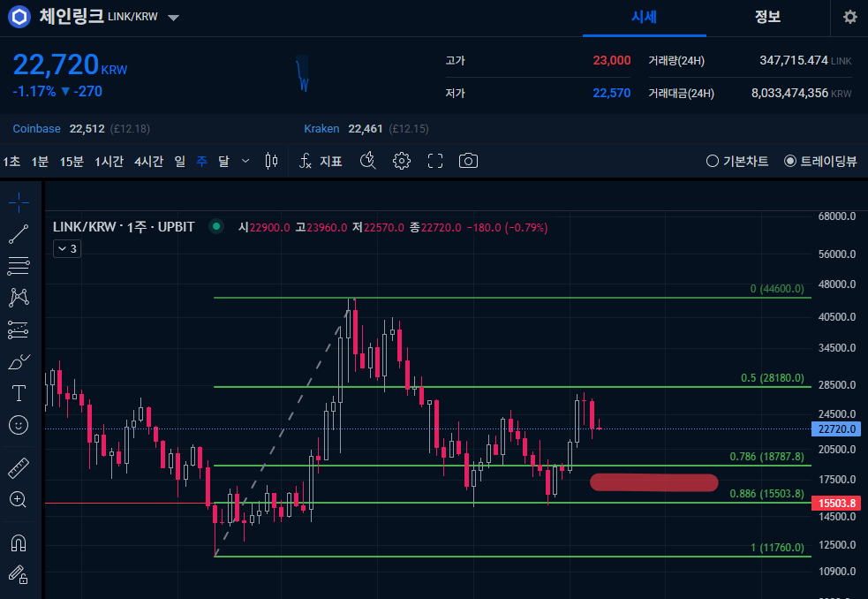Select the ruler measure tool
The height and width of the screenshot is (599, 868).
coord(19,468)
